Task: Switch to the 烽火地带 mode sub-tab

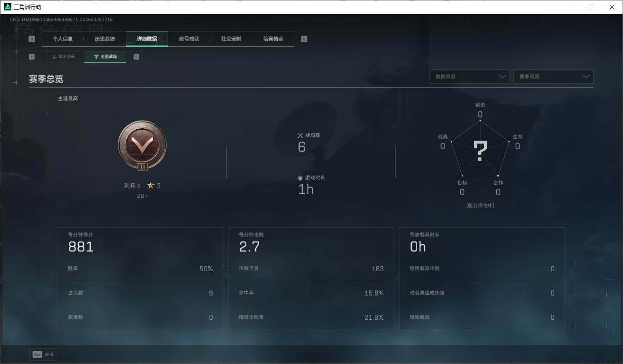Action: (63, 57)
